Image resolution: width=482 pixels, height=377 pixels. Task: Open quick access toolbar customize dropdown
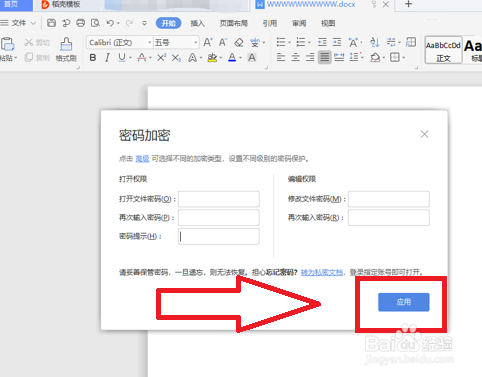pos(144,23)
